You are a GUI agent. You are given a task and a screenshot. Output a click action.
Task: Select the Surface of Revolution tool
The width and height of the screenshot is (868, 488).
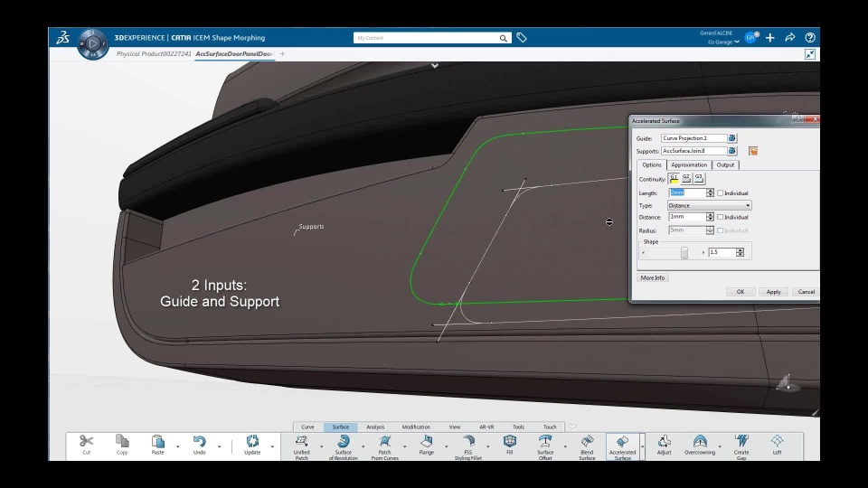click(344, 446)
